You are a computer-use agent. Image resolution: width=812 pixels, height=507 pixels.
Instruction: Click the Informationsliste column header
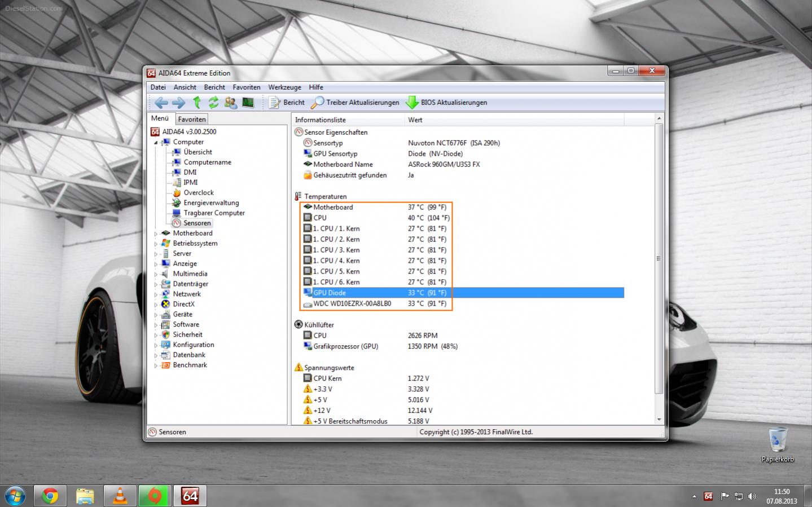pos(348,120)
